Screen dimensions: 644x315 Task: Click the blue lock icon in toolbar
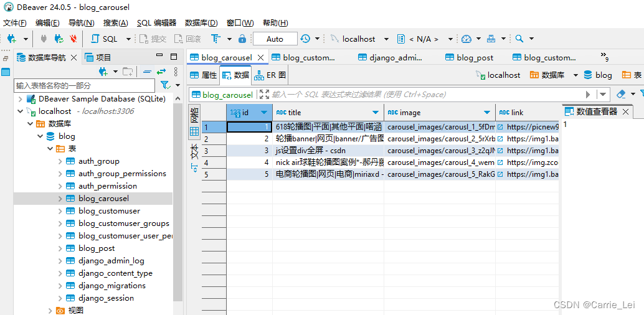click(242, 39)
